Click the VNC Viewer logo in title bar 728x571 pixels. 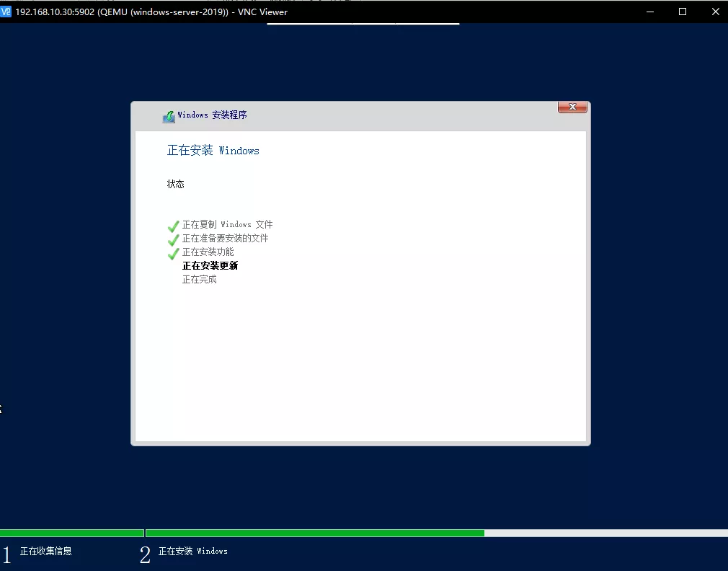[x=6, y=12]
